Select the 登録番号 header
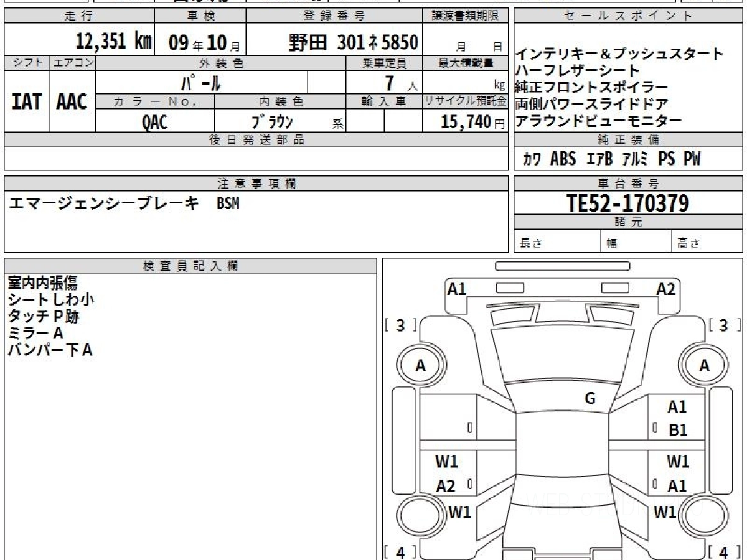 335,16
